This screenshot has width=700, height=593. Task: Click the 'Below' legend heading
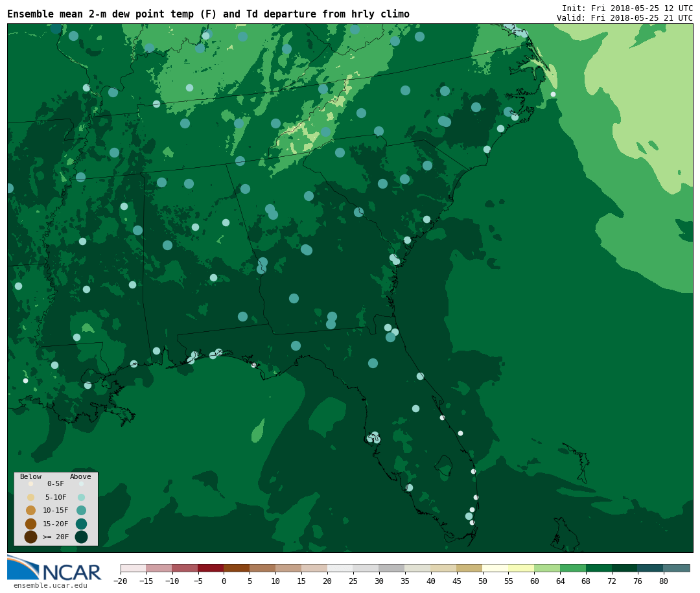(x=30, y=476)
